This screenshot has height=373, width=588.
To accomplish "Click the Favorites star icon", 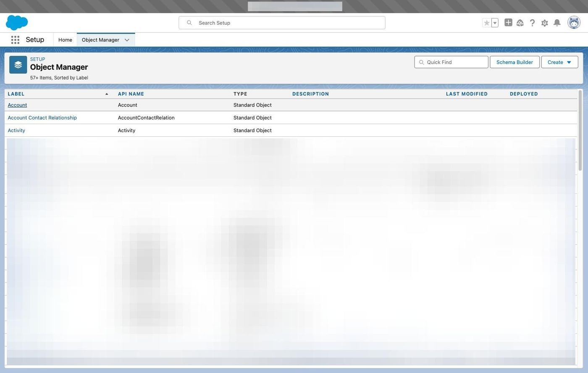I will tap(486, 23).
